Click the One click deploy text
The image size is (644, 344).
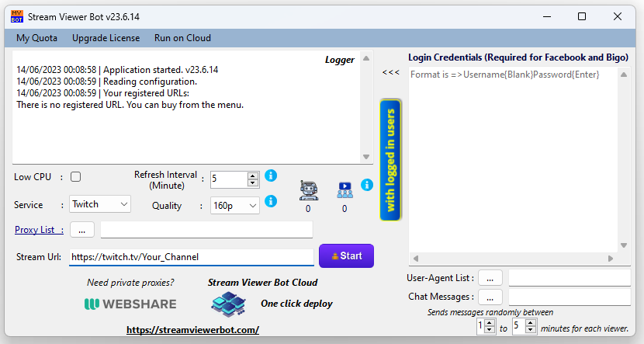(x=296, y=304)
